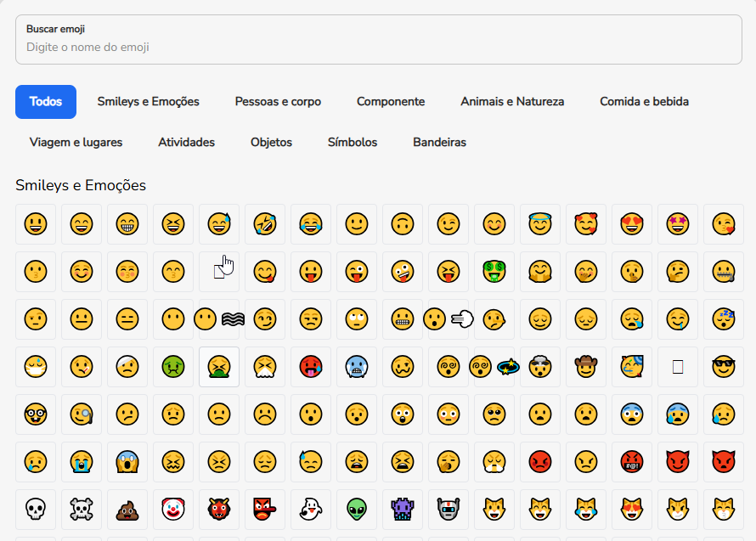Pick the face with symbols on mouth emoji
This screenshot has height=541, width=756.
pos(632,462)
